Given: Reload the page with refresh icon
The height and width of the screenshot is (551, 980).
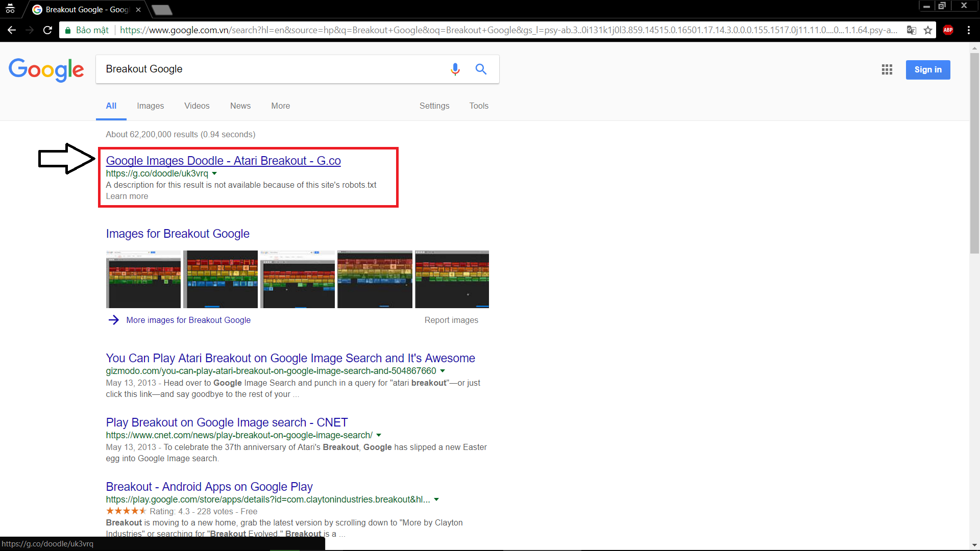Looking at the screenshot, I should coord(47,30).
